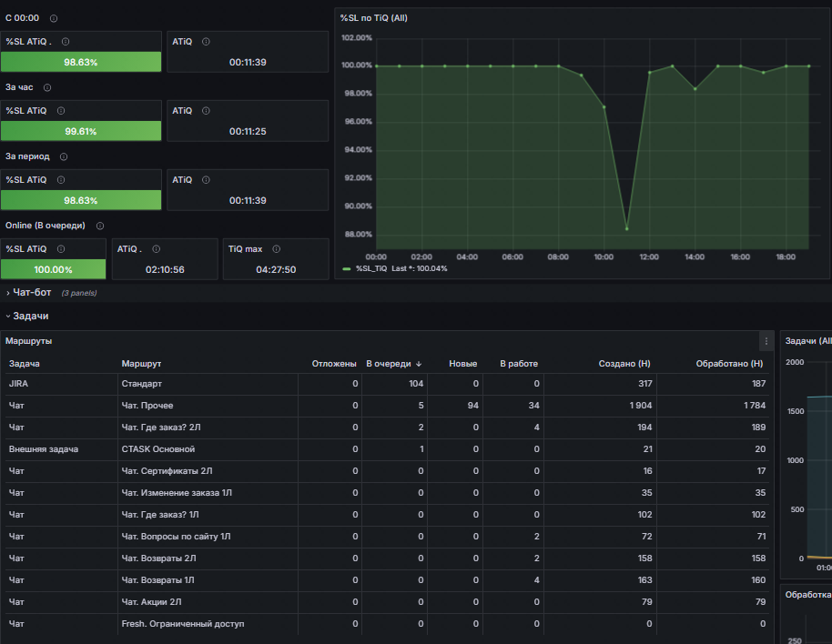Open the Маршруты panel three-dot menu
This screenshot has height=644, width=832.
(766, 341)
